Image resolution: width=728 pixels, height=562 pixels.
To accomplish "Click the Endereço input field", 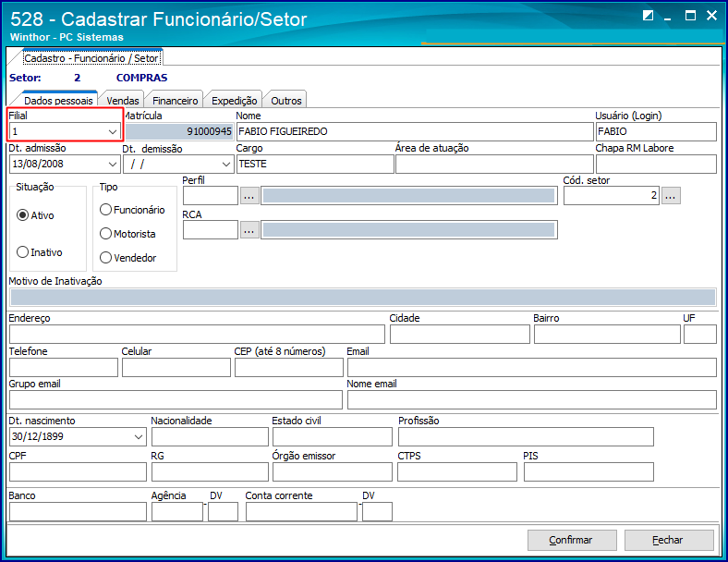I will click(197, 335).
